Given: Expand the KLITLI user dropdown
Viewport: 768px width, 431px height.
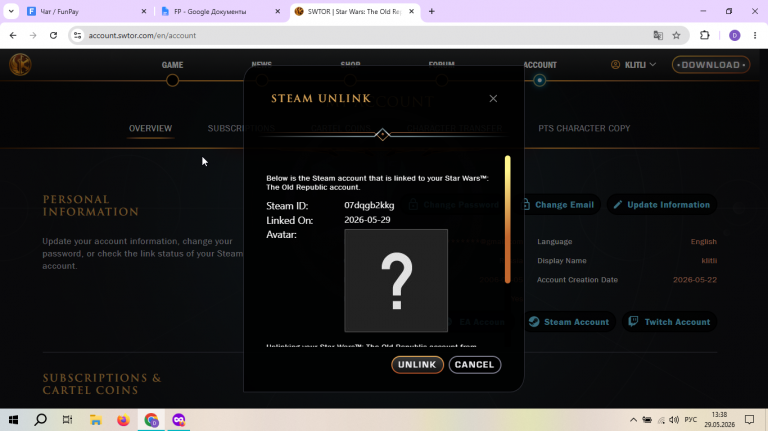Looking at the screenshot, I should pos(633,65).
